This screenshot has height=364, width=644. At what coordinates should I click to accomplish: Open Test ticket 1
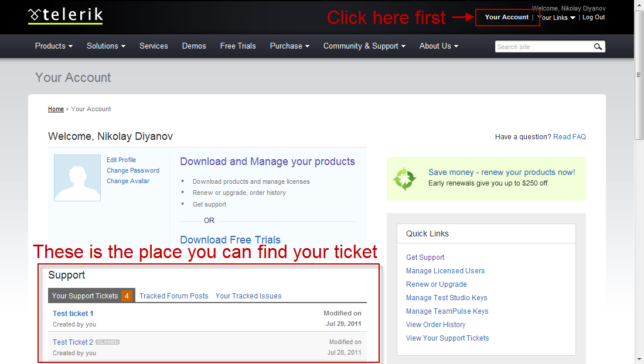(73, 314)
